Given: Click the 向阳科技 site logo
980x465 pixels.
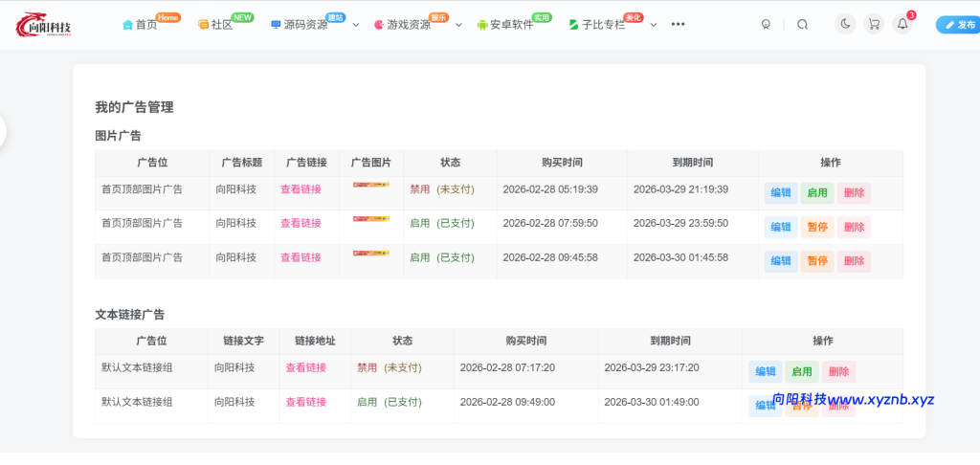Looking at the screenshot, I should click(x=44, y=25).
